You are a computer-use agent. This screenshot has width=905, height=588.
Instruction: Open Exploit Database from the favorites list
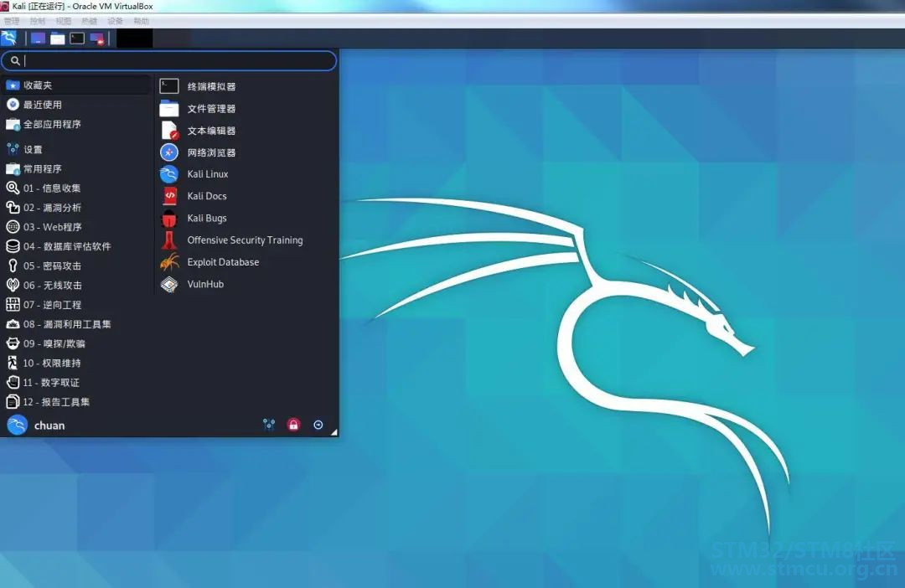pos(222,262)
